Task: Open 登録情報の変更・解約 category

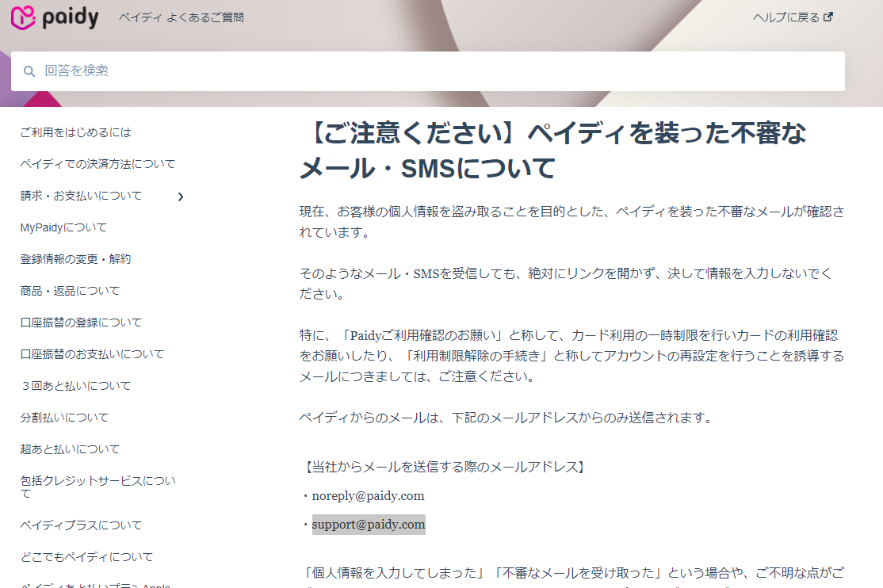Action: click(76, 259)
